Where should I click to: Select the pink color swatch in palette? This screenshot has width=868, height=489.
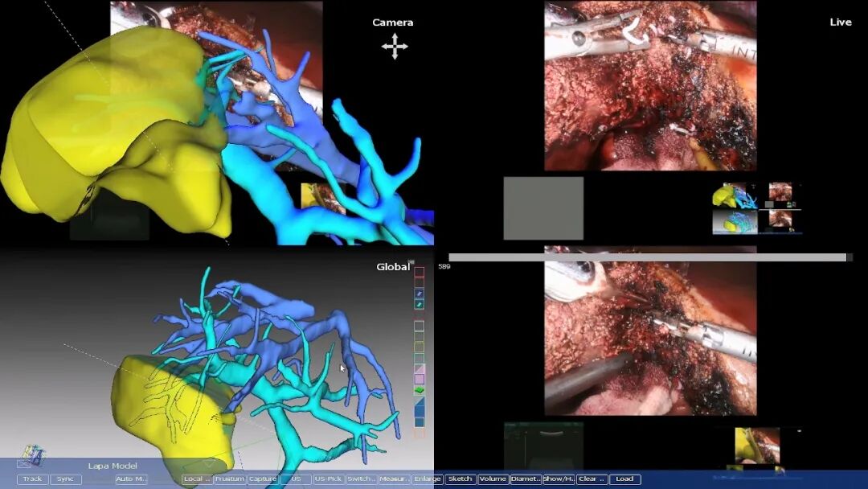[x=419, y=379]
